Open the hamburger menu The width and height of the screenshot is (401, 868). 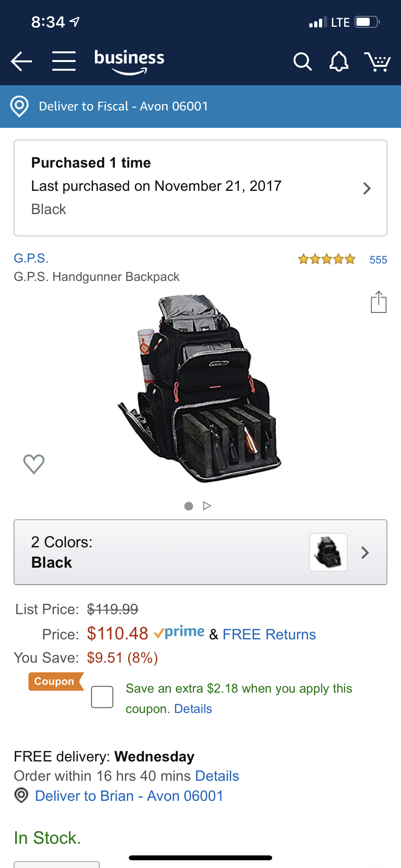[64, 61]
